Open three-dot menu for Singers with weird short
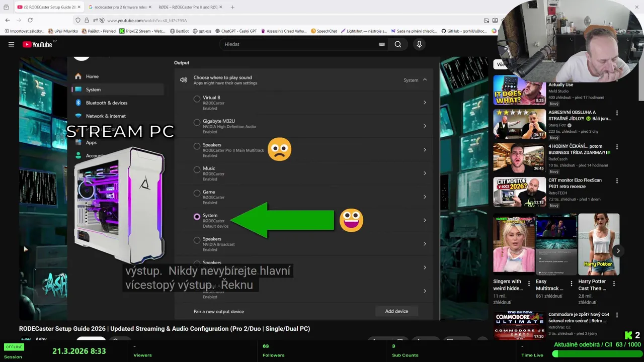644x362 pixels. 529,284
